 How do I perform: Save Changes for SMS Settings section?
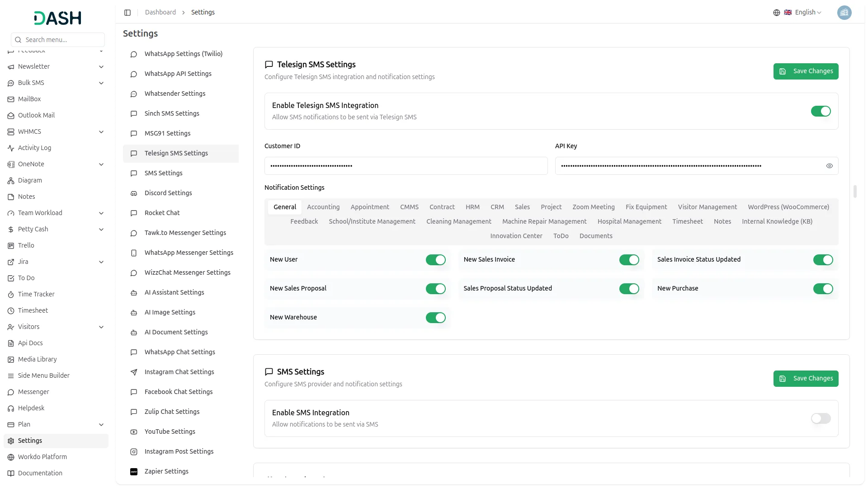[806, 379]
